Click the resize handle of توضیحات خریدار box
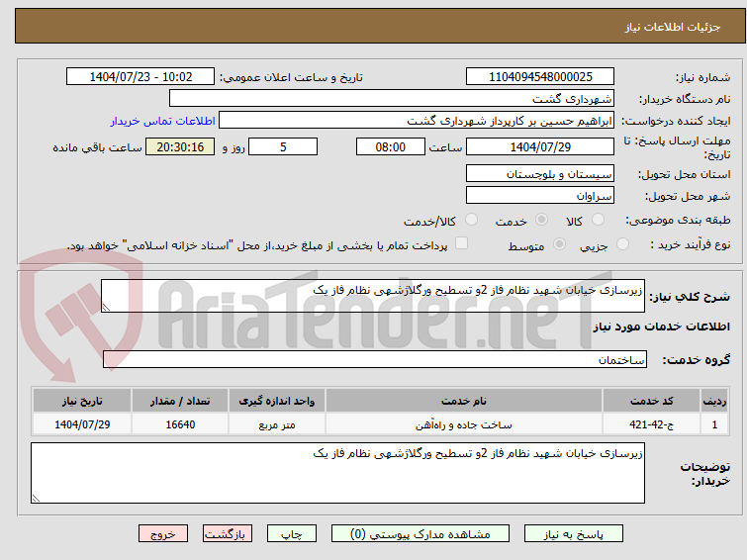The width and height of the screenshot is (747, 560). [x=36, y=498]
